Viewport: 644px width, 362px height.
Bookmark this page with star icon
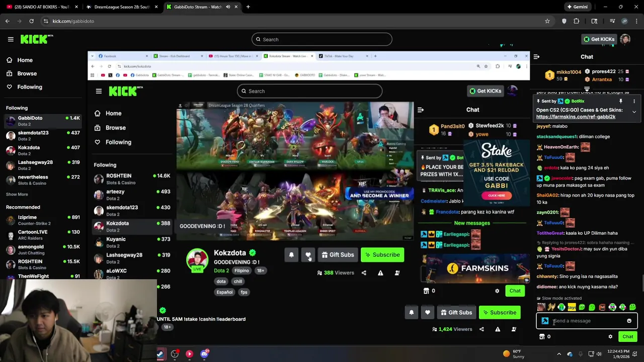point(547,21)
